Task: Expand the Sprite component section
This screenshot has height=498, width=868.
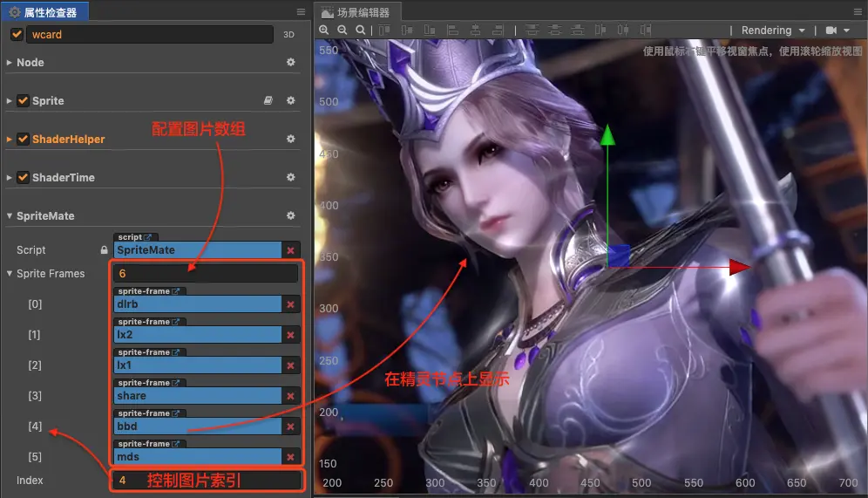Action: coord(9,101)
